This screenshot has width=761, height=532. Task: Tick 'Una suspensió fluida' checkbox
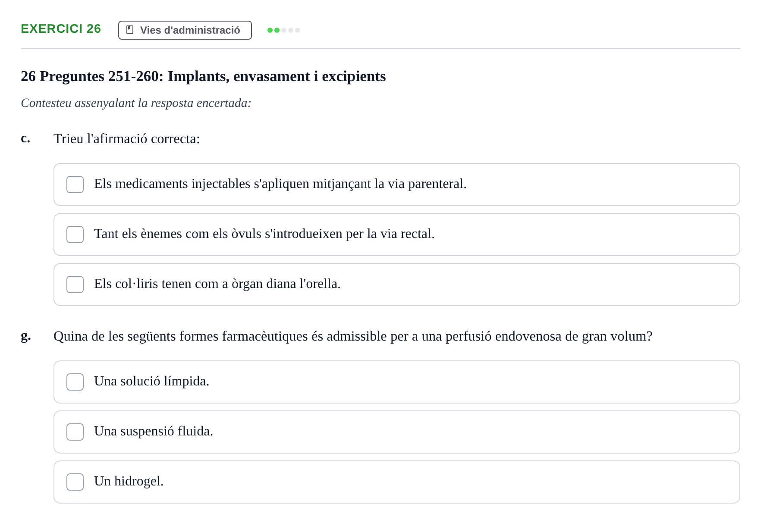(x=75, y=432)
